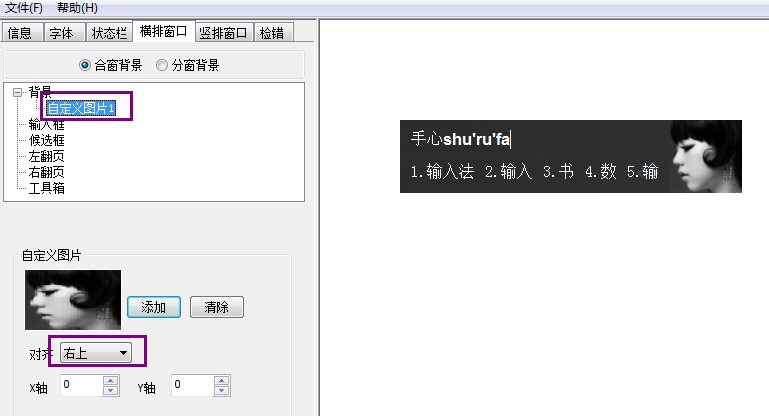Select the 输入框 tree item

pos(46,124)
